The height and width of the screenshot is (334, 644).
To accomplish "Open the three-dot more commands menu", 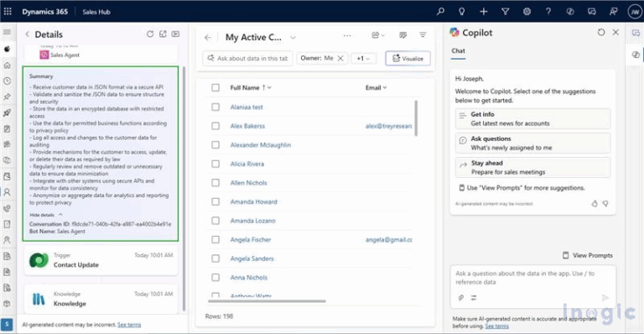I will pyautogui.click(x=347, y=36).
